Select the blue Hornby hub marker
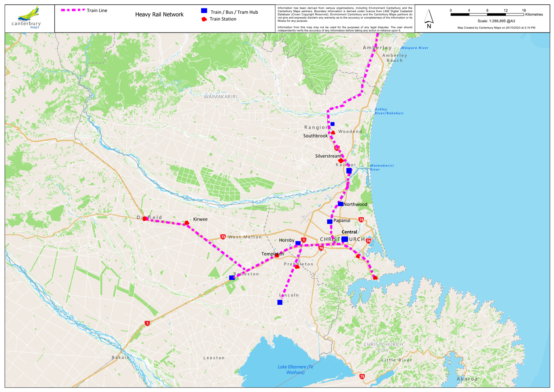The image size is (554, 392). (298, 243)
